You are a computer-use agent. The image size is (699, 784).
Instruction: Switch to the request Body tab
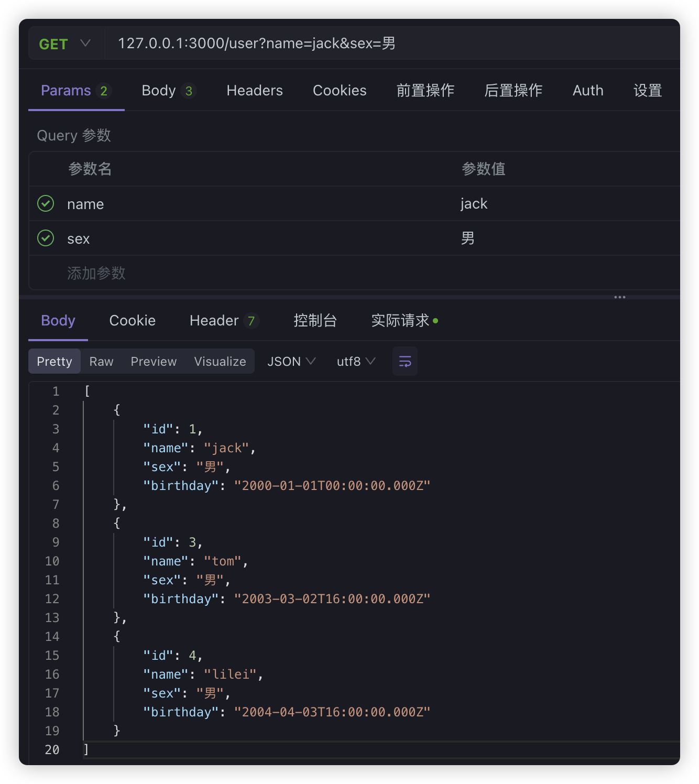click(167, 91)
